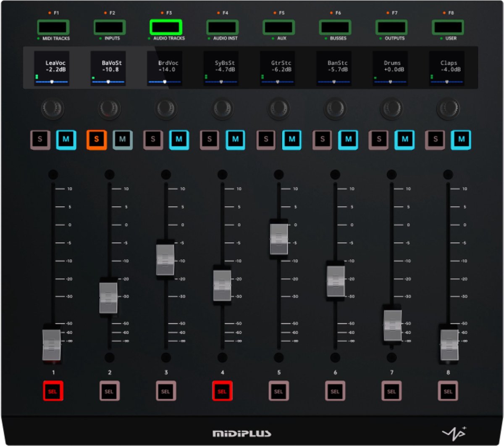
Task: Solo channel 2 with the orange S button
Action: click(97, 140)
